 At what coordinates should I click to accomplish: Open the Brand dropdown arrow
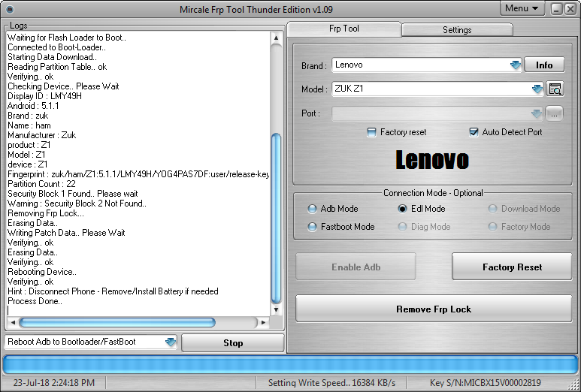515,65
